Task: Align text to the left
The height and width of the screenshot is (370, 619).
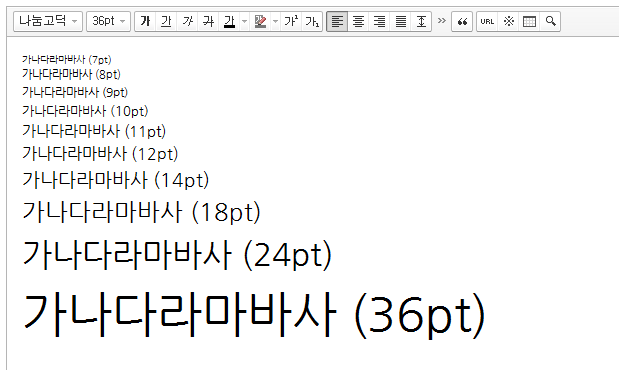Action: [x=337, y=21]
